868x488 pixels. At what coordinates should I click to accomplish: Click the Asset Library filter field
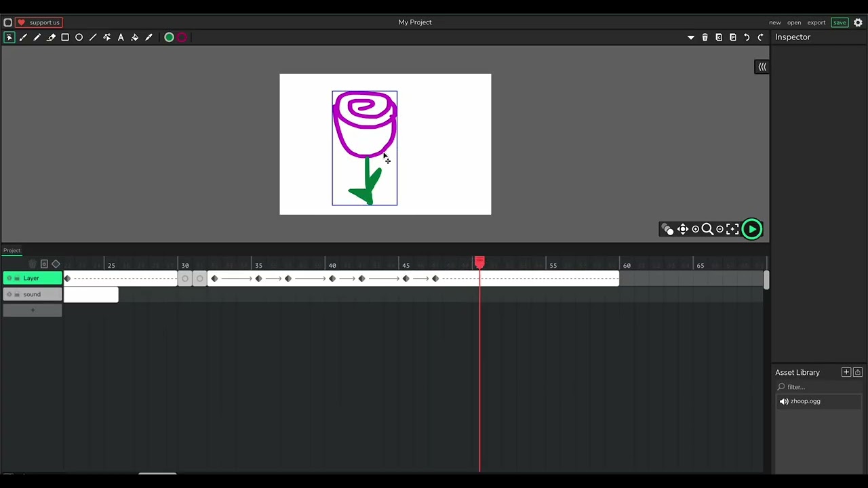coord(819,387)
